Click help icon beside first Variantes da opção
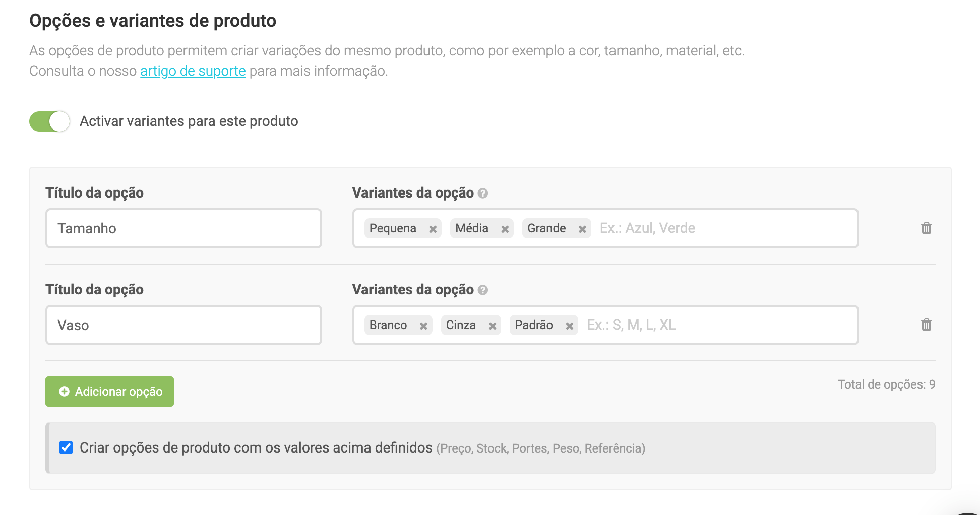 point(483,194)
